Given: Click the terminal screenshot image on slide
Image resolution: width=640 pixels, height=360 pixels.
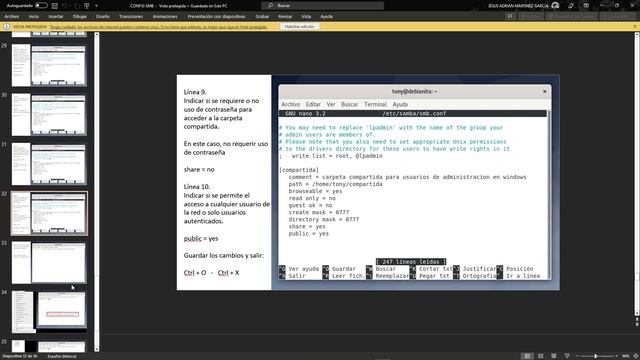Looking at the screenshot, I should 416,182.
